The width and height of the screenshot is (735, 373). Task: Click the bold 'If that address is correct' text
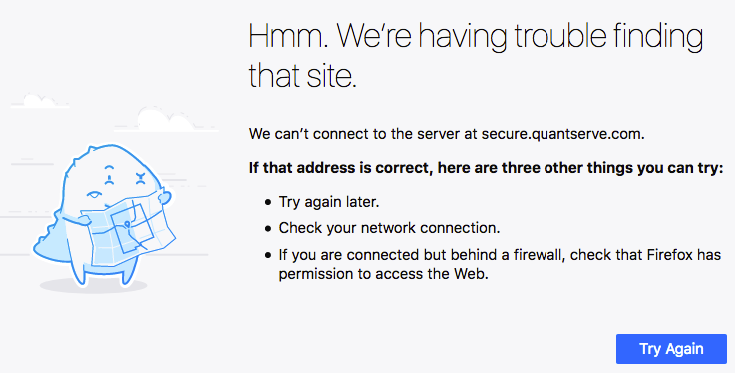pyautogui.click(x=340, y=168)
